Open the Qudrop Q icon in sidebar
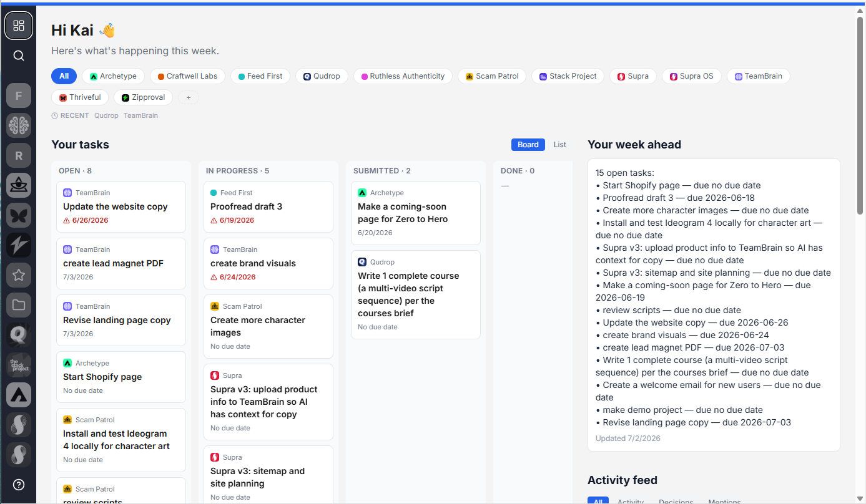The width and height of the screenshot is (866, 504). click(19, 335)
